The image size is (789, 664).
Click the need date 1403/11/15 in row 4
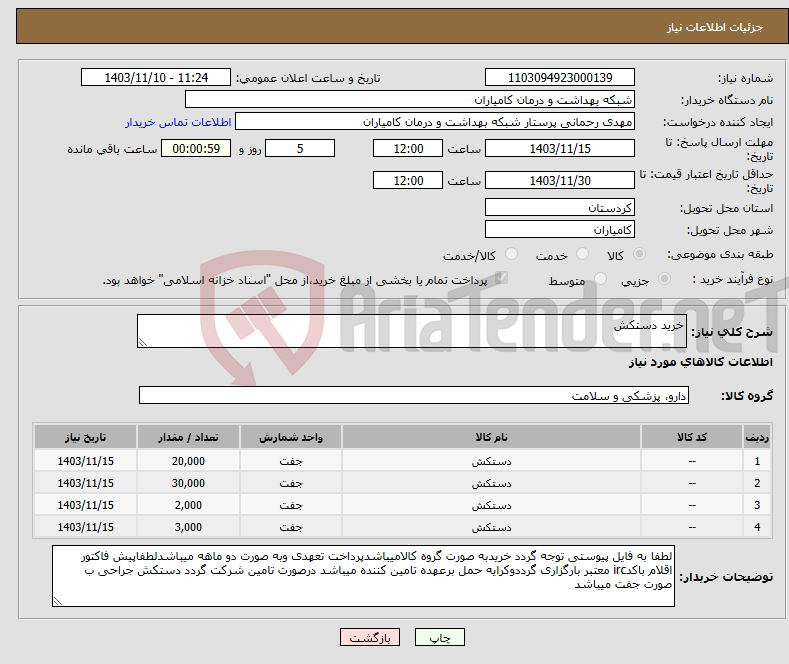(x=86, y=527)
